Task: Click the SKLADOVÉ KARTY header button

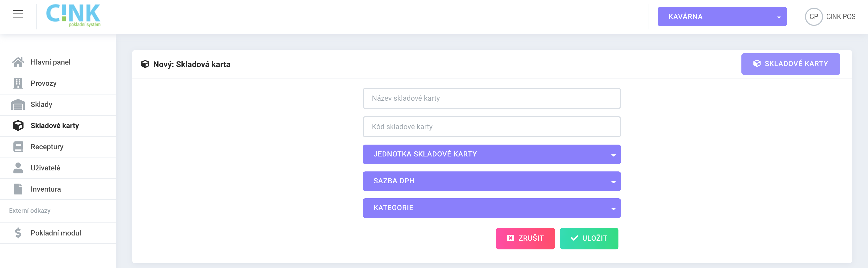Action: [x=790, y=64]
